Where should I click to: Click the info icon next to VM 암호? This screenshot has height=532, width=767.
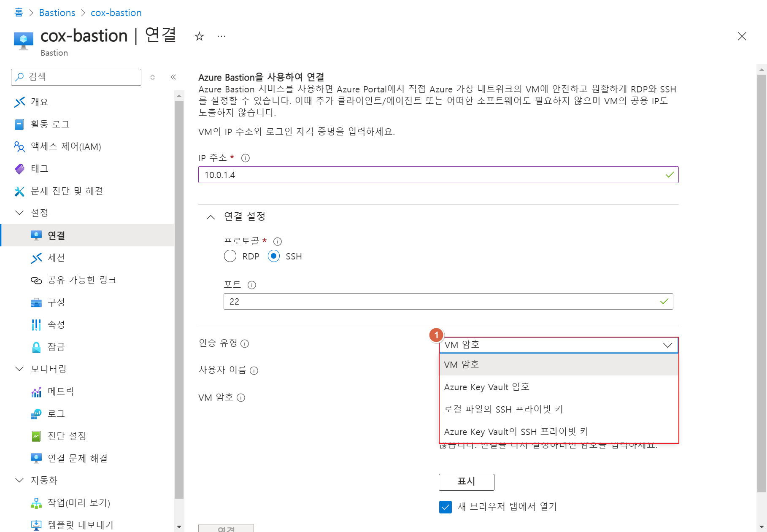click(x=240, y=397)
